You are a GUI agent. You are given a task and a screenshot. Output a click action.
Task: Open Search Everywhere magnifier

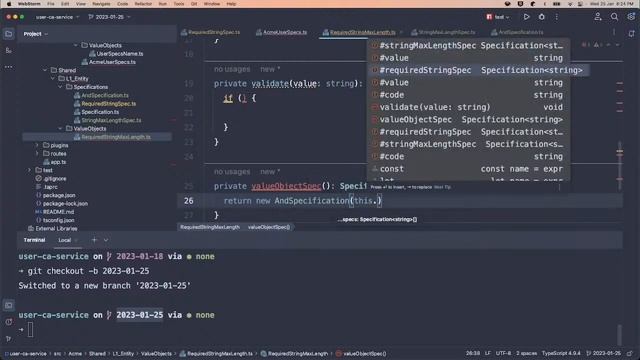(614, 17)
